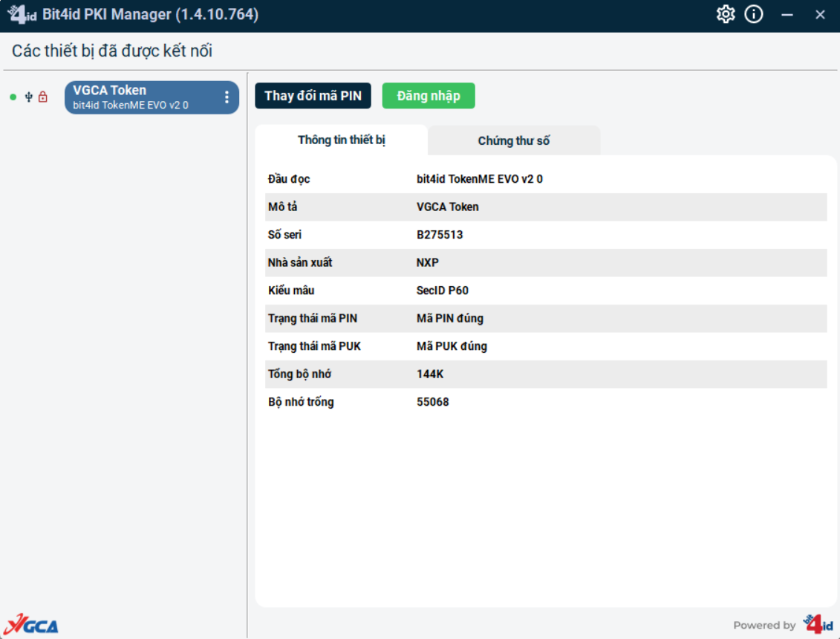Image resolution: width=840 pixels, height=639 pixels.
Task: Click the Bộ nhớ trống label
Action: [x=301, y=402]
